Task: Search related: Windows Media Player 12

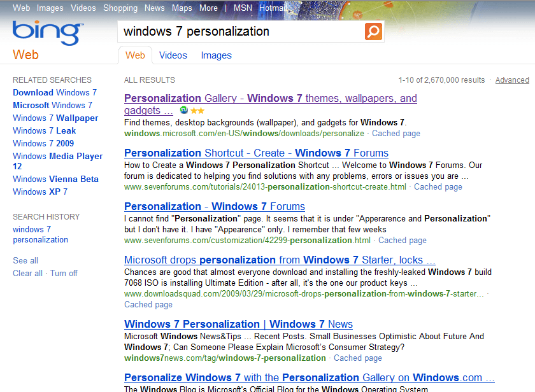Action: coord(58,161)
